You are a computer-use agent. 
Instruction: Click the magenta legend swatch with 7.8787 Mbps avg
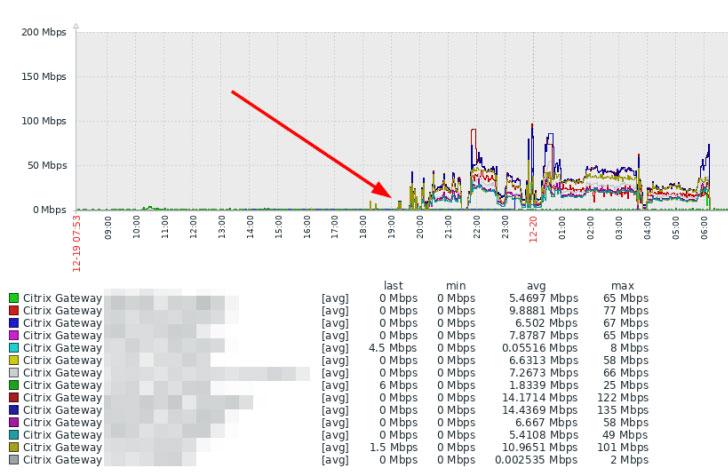coord(13,335)
